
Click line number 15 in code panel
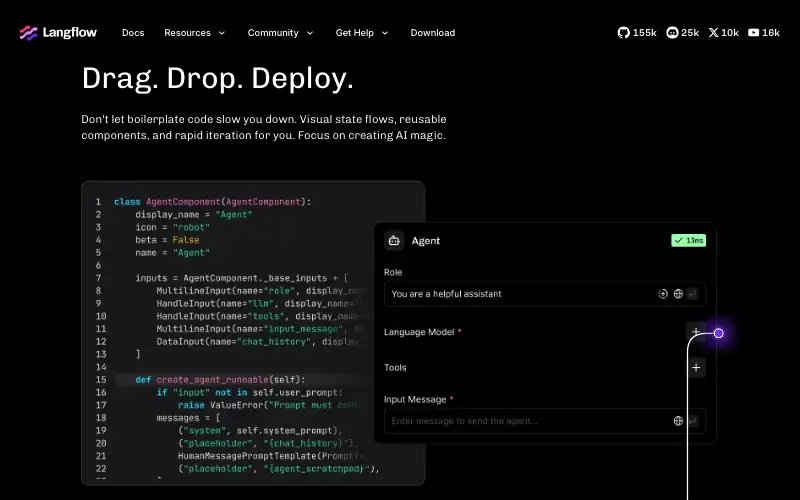101,380
